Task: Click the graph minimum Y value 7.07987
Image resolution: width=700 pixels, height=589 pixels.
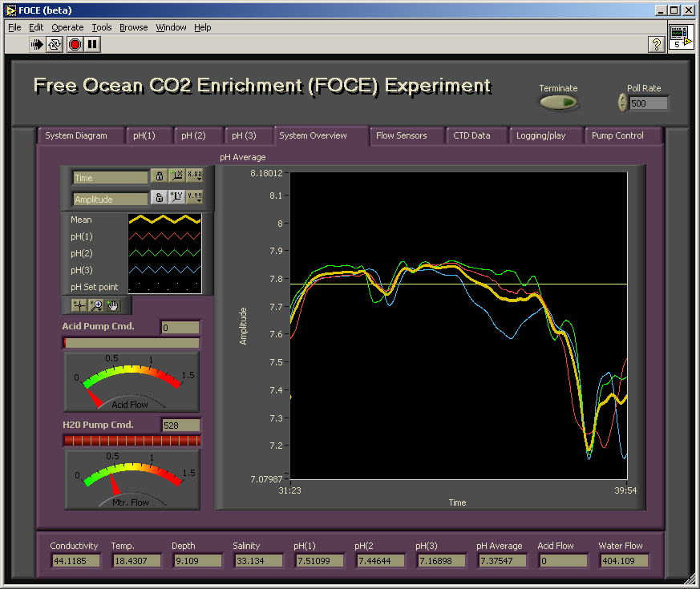Action: [266, 479]
